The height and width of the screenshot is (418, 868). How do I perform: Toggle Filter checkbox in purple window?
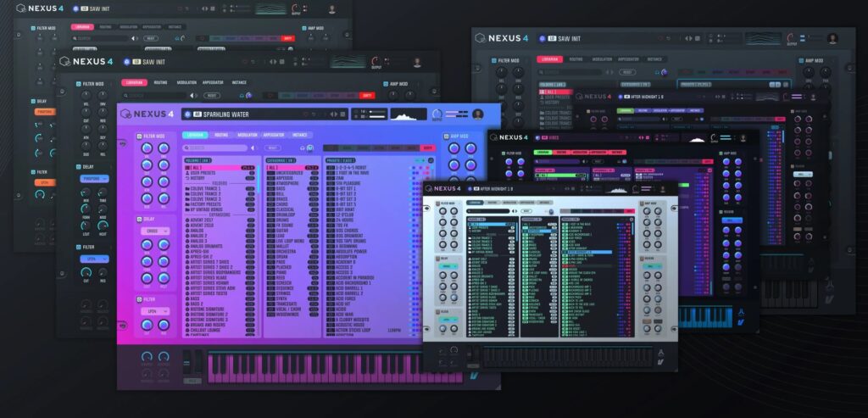click(x=139, y=299)
